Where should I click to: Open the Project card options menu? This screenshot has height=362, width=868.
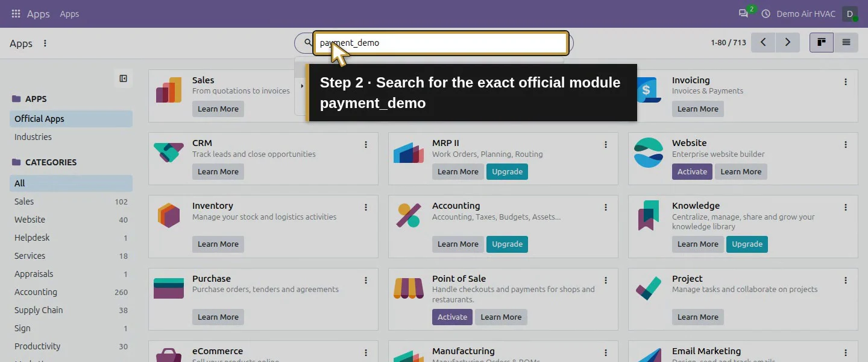click(846, 280)
